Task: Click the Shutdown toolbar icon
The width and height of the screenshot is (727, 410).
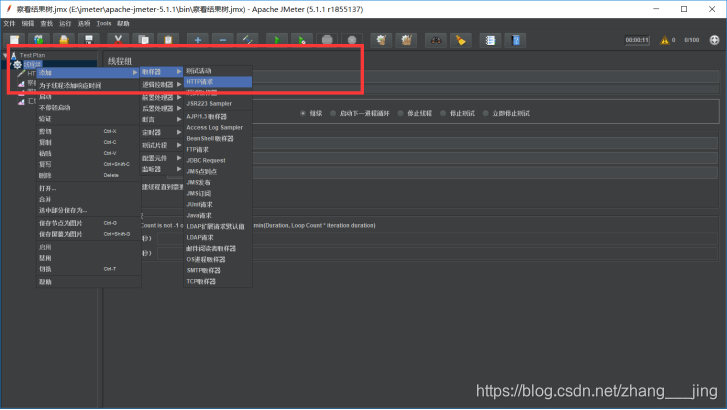Action: [x=352, y=40]
